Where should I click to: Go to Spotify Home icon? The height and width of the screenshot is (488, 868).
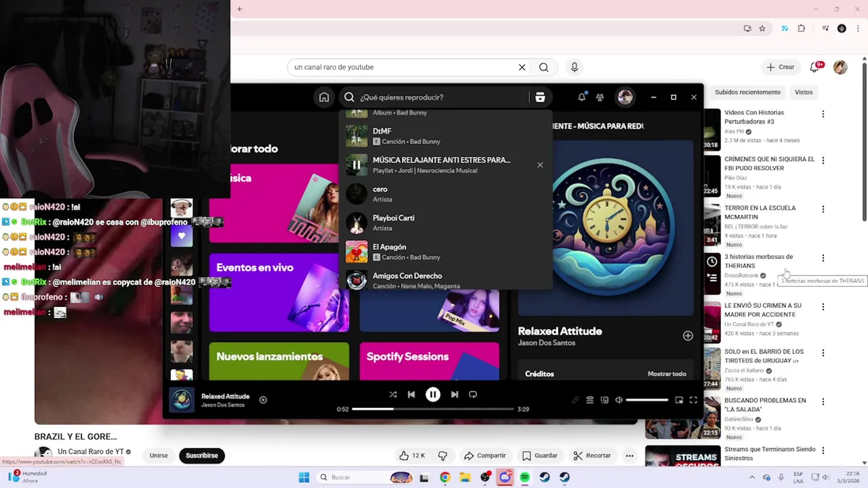coord(324,97)
